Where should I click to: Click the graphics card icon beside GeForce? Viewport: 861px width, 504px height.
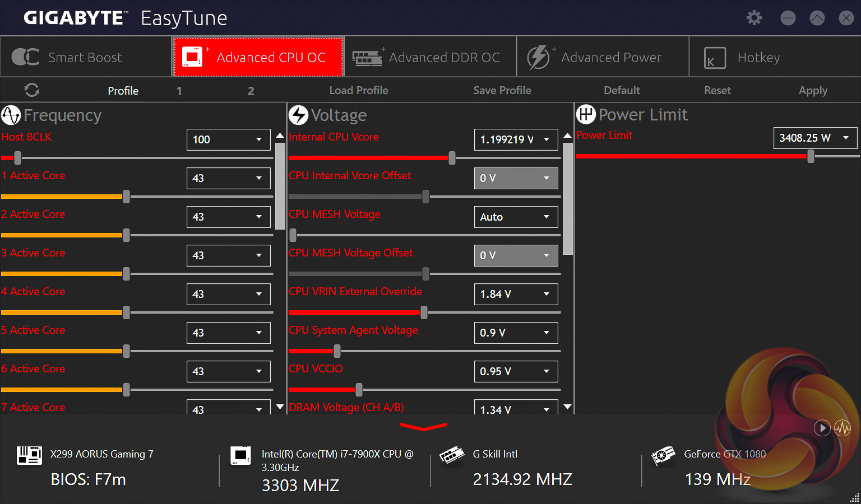663,456
